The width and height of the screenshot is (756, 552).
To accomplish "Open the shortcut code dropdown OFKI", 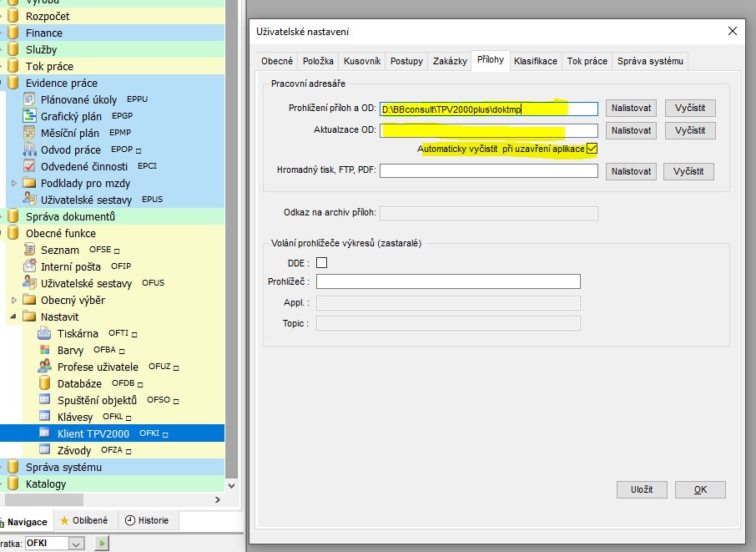I will [76, 544].
